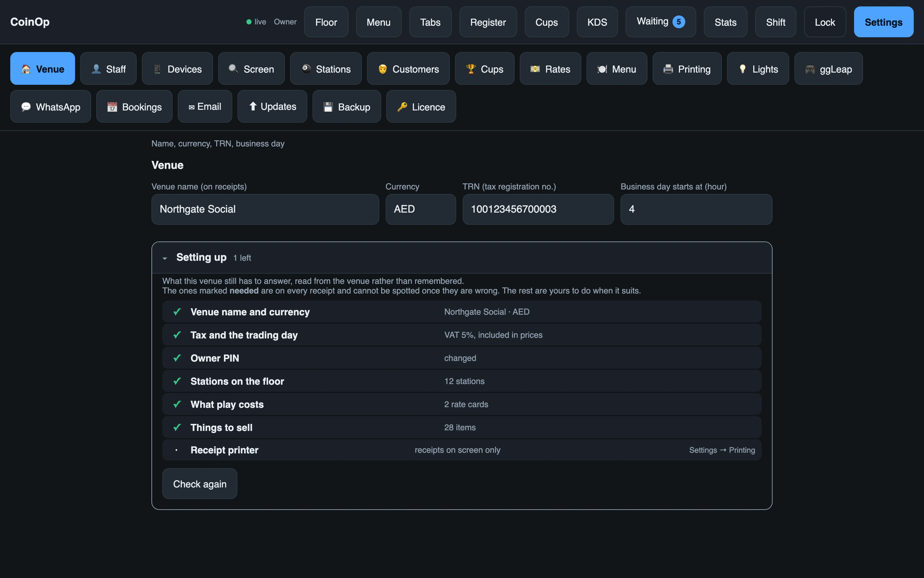Click the speech bubble icon on WhatsApp tab
Screen dimensions: 924x578
coord(26,107)
